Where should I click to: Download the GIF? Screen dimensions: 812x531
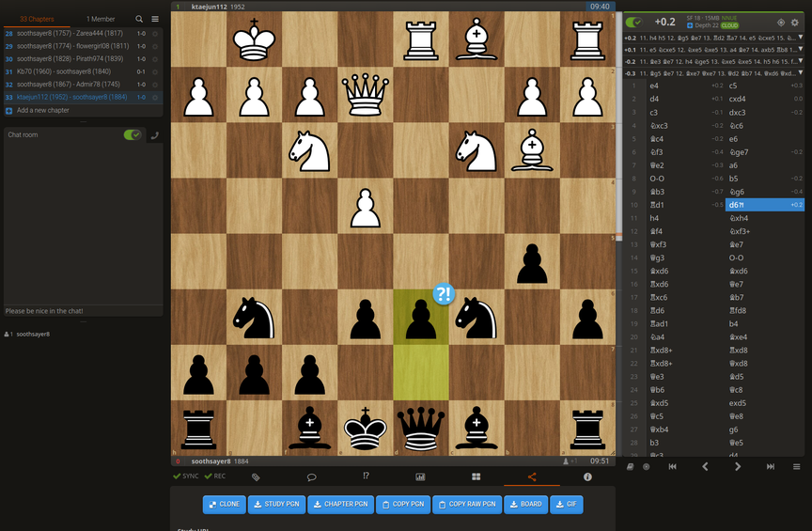pos(567,504)
